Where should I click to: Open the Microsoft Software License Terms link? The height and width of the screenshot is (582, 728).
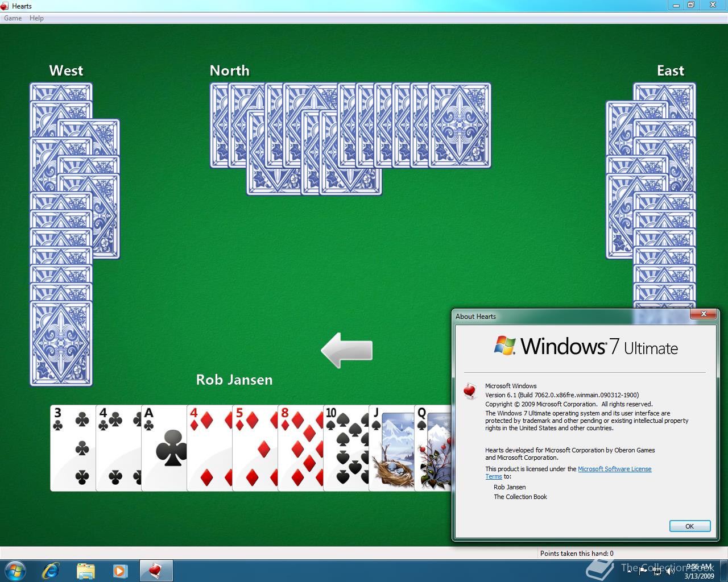(569, 473)
